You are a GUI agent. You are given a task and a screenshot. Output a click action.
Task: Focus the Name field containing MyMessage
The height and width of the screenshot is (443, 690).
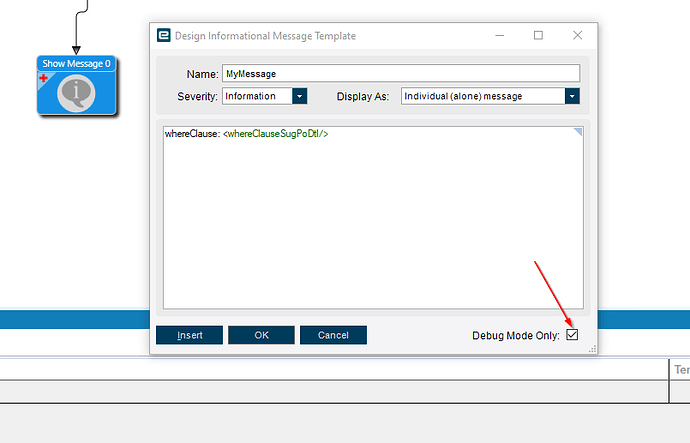pyautogui.click(x=401, y=73)
